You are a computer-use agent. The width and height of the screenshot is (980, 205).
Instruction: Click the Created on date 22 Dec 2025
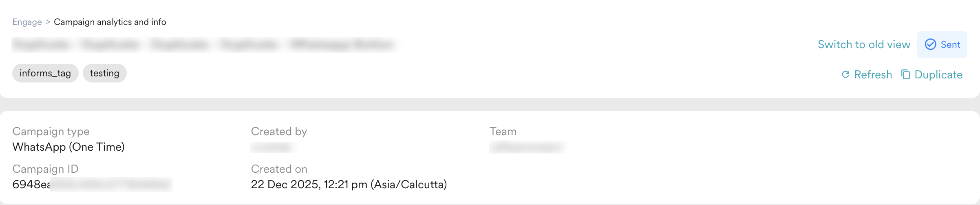coord(349,185)
